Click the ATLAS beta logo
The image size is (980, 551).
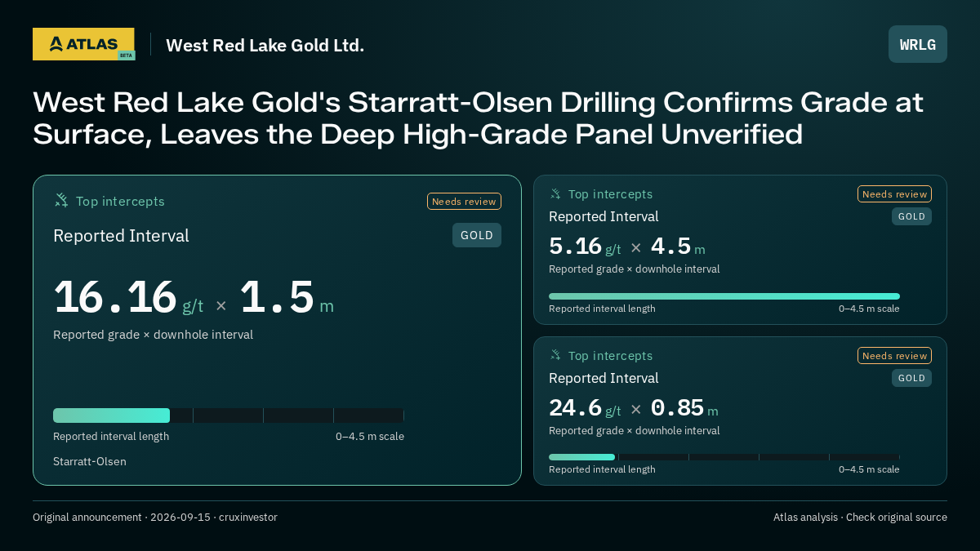83,44
